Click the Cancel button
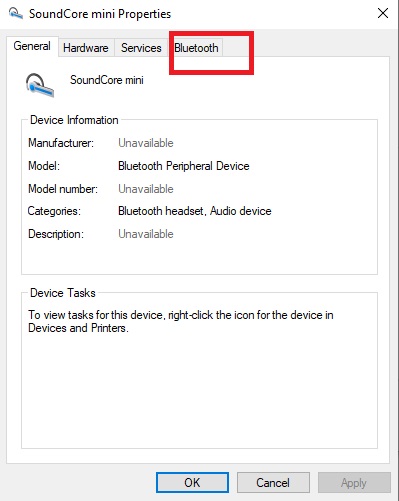This screenshot has width=399, height=501. pos(273,482)
